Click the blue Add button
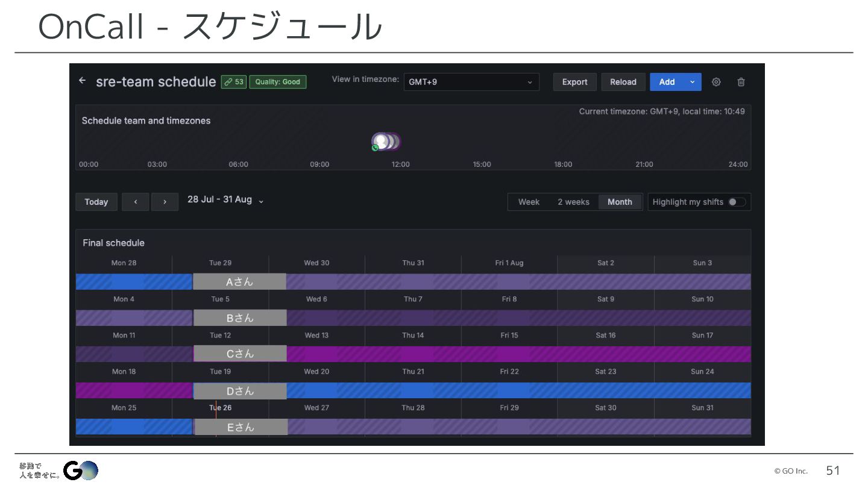The width and height of the screenshot is (868, 488). 667,82
